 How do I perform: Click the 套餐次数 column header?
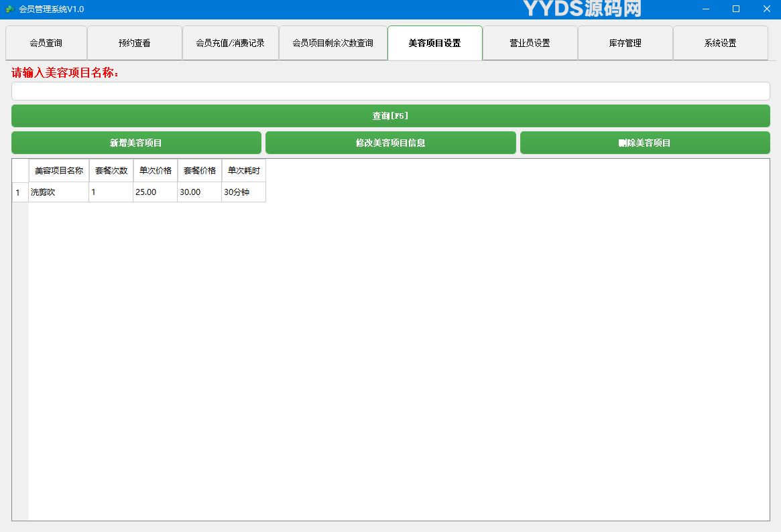click(x=110, y=170)
